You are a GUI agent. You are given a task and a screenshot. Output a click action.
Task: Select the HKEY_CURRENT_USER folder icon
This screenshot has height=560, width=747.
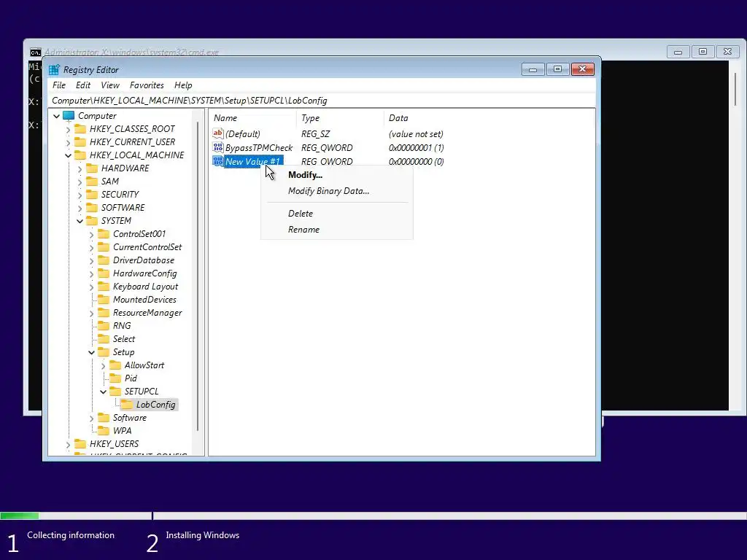(80, 142)
